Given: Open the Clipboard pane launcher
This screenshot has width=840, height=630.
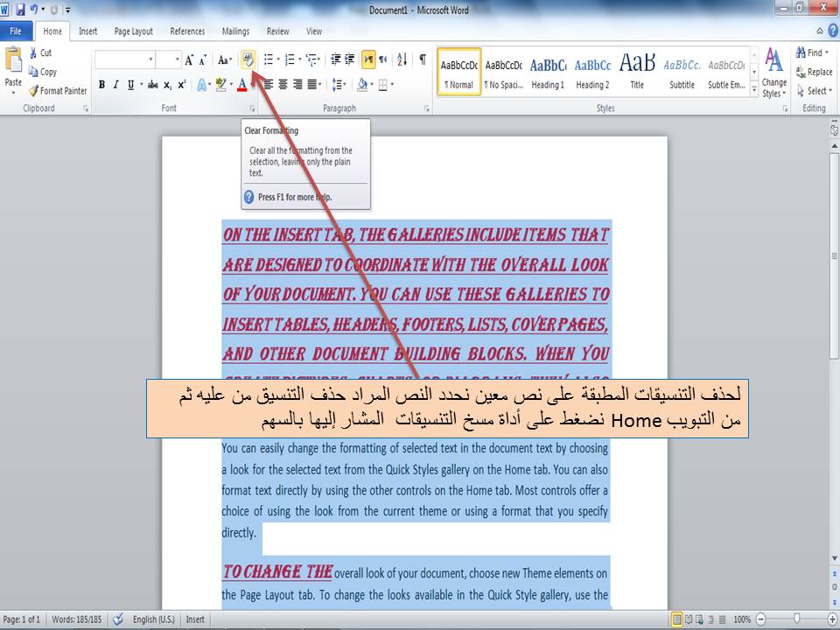Looking at the screenshot, I should click(x=86, y=108).
